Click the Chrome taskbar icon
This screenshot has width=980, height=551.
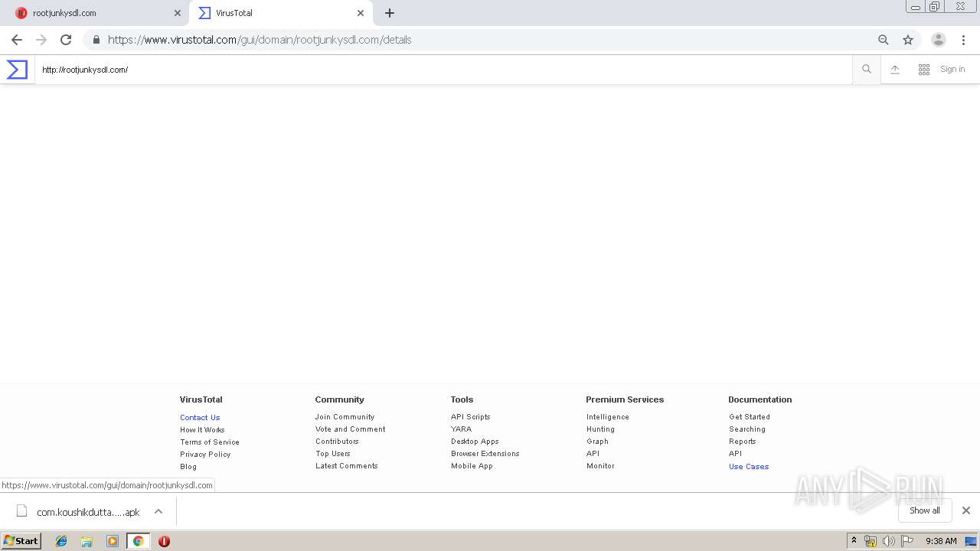tap(138, 541)
